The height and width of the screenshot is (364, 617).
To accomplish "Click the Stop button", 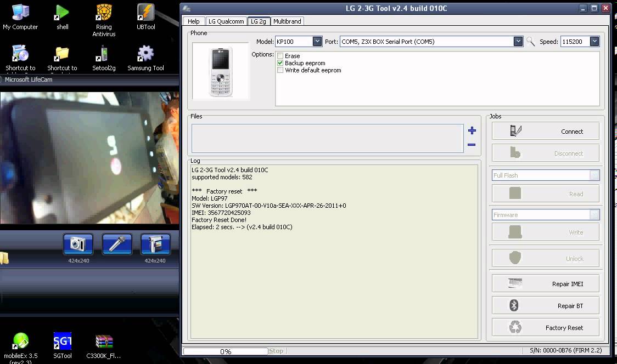I will [x=276, y=351].
